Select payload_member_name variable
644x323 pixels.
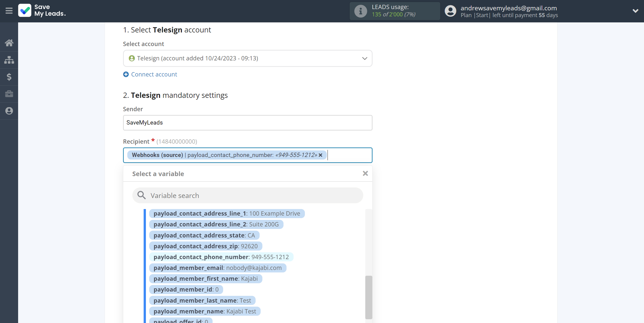tap(205, 311)
